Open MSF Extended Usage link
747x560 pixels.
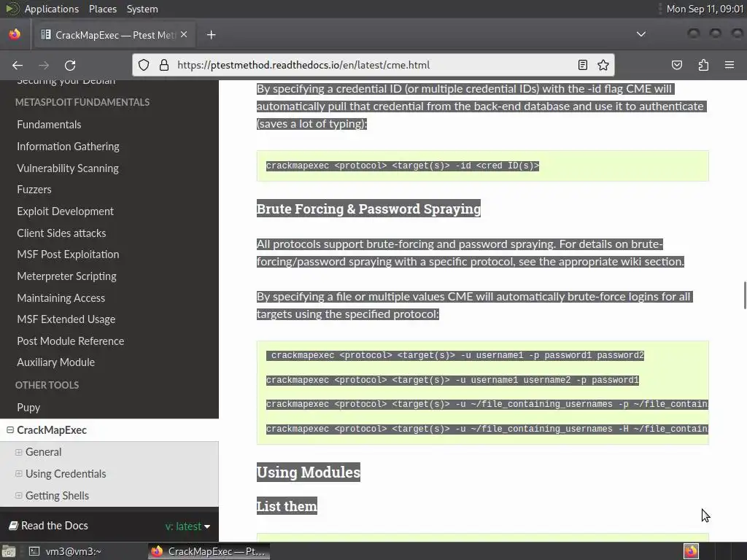[66, 319]
